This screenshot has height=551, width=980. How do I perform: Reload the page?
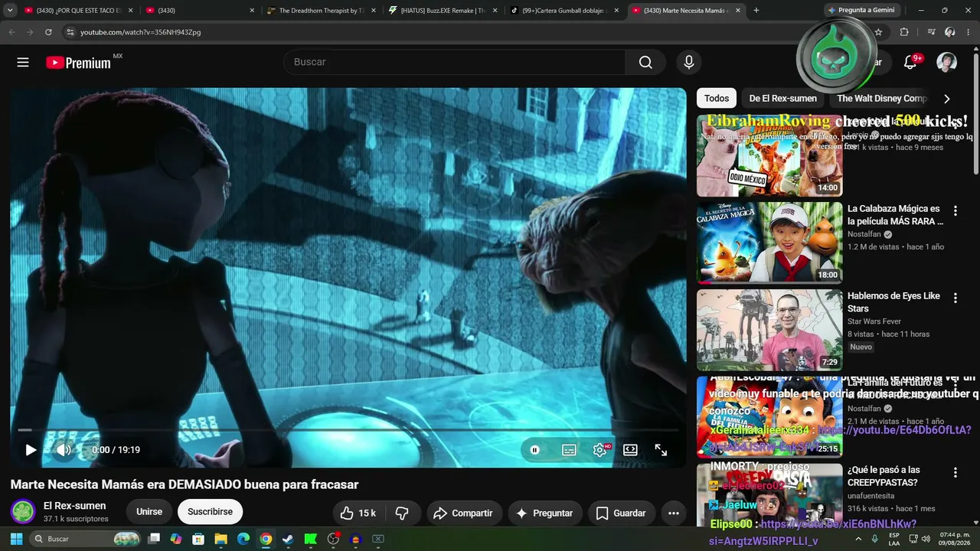48,32
